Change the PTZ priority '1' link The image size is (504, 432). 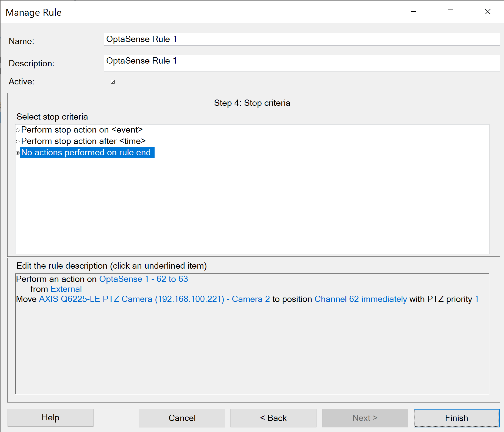tap(476, 299)
